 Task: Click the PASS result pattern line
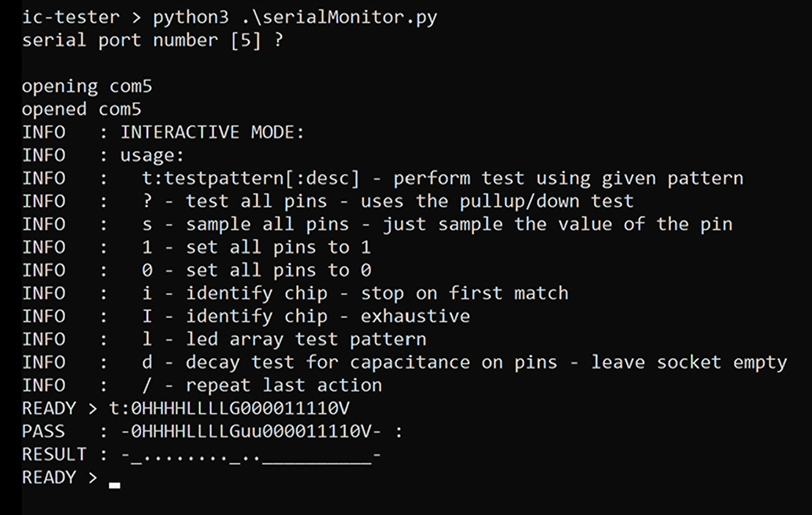point(212,432)
